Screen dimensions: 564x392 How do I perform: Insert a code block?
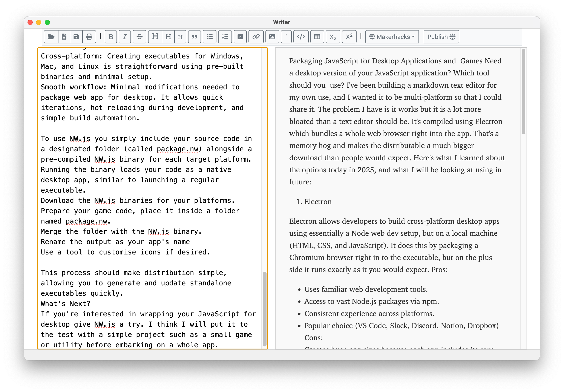[x=301, y=37]
